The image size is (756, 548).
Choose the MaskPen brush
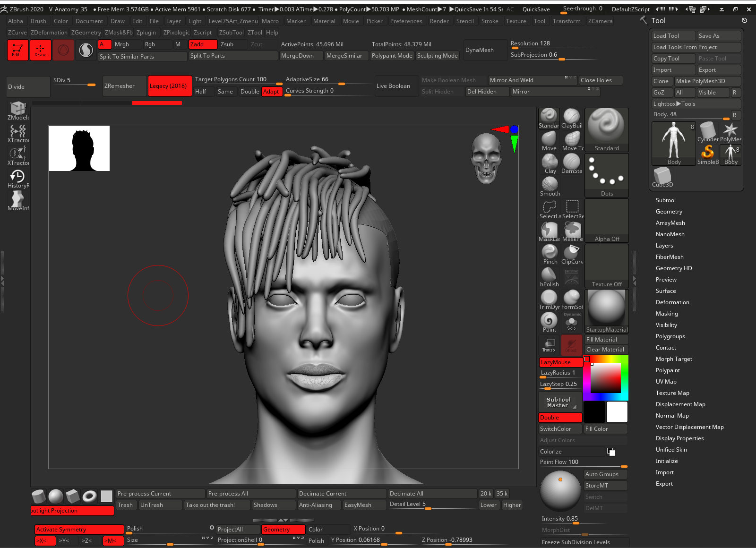(572, 232)
